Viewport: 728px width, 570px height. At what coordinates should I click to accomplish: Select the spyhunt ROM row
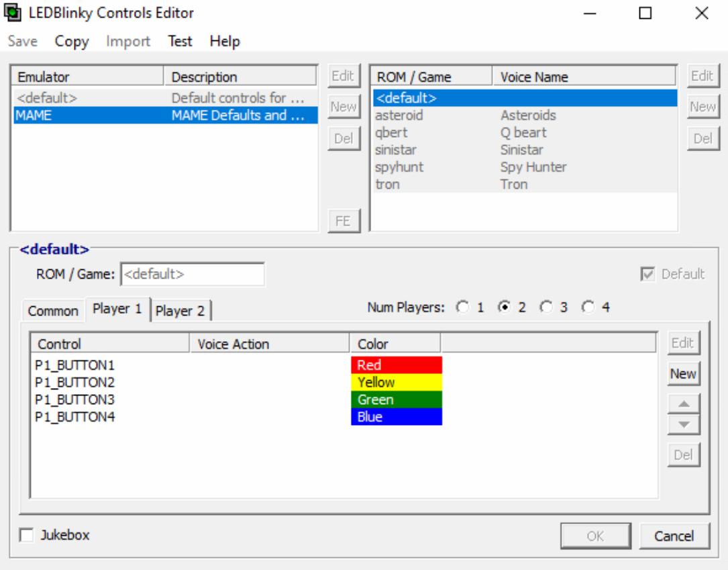point(525,167)
